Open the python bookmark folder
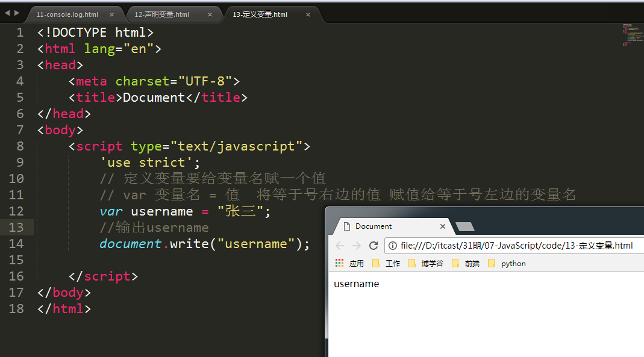 [507, 264]
